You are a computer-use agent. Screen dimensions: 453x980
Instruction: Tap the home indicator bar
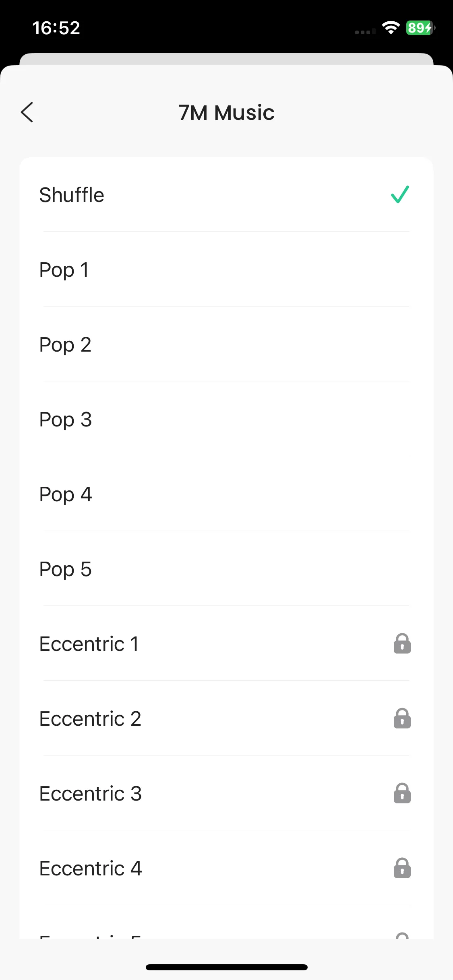[x=226, y=967]
